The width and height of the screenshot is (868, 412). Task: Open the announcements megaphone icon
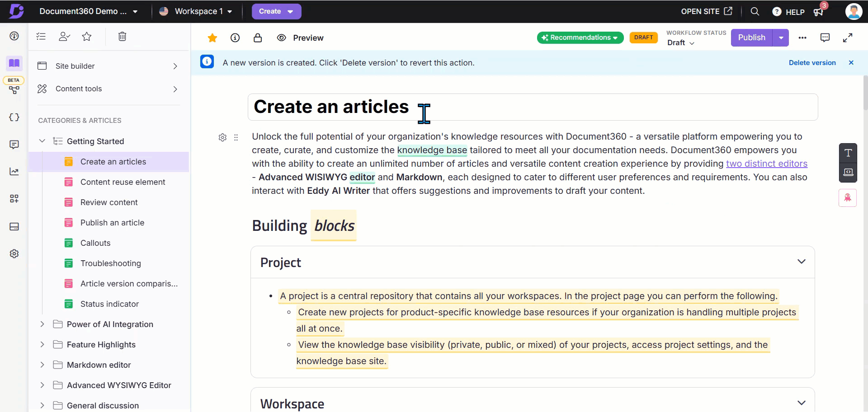point(819,12)
